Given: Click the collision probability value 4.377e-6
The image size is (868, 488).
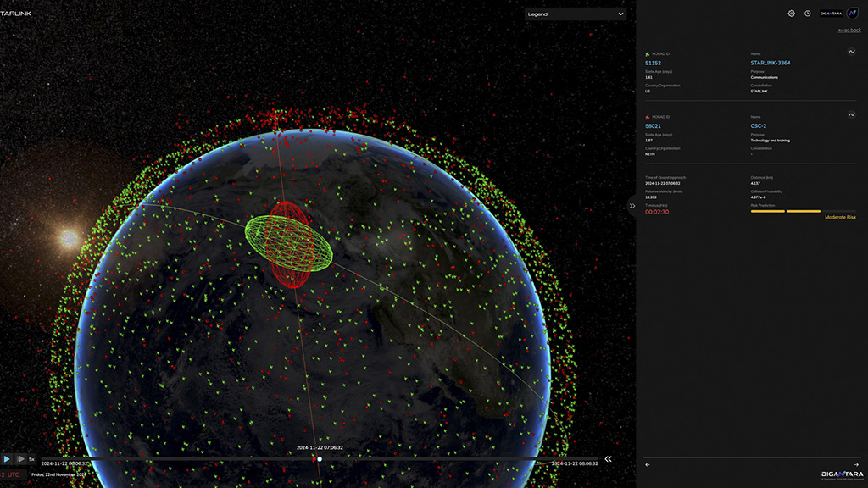Looking at the screenshot, I should [759, 197].
